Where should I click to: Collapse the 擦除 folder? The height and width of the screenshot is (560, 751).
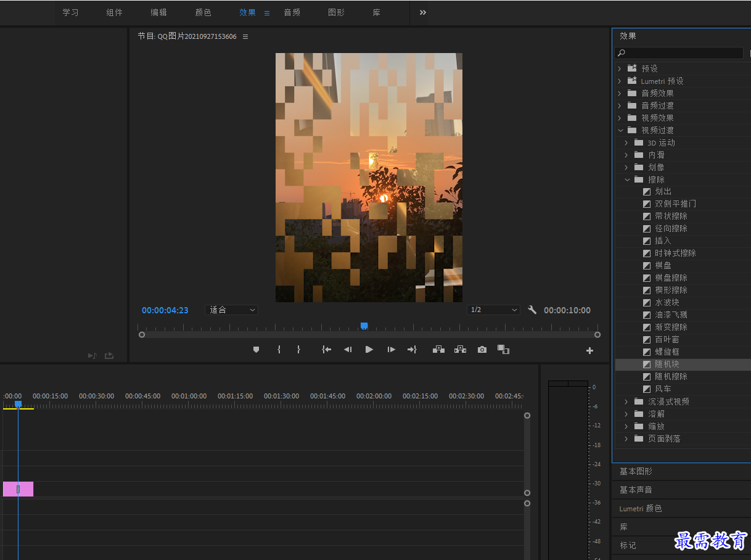(x=627, y=179)
